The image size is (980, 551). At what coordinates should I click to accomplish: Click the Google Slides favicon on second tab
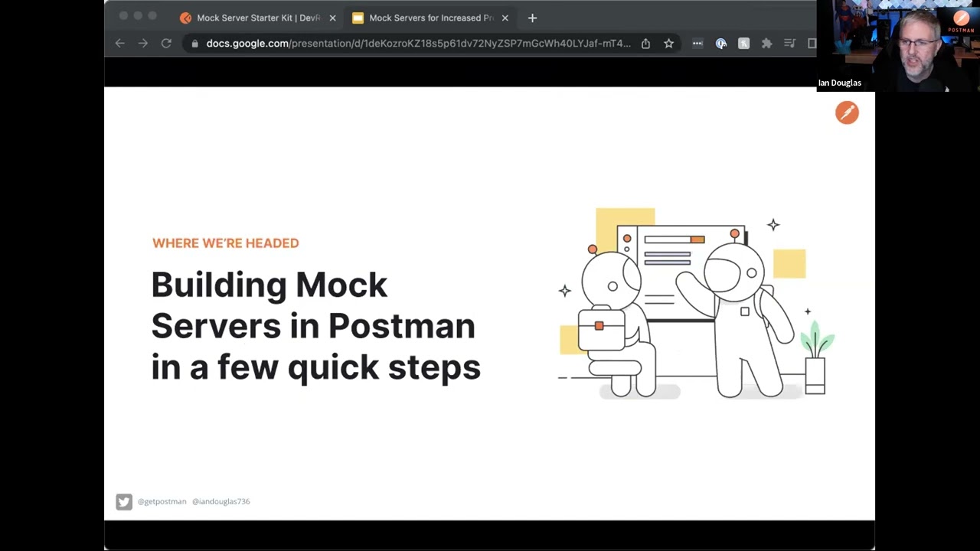coord(358,18)
